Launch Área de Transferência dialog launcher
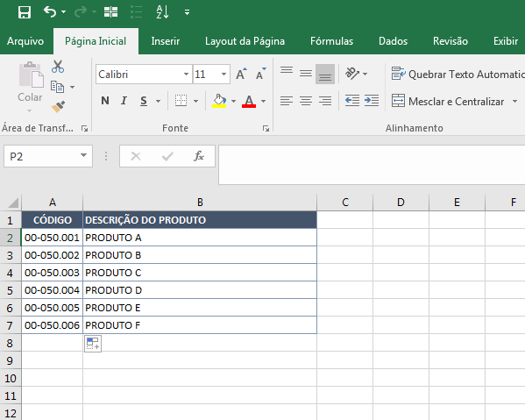Image resolution: width=525 pixels, height=420 pixels. point(84,129)
